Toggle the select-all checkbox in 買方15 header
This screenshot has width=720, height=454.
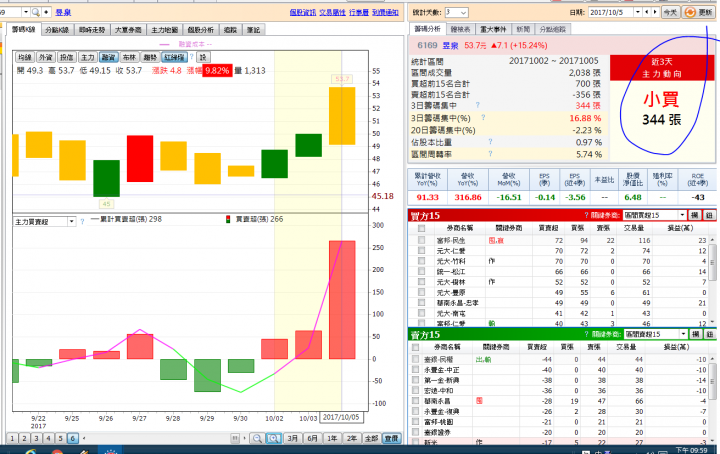coord(422,228)
